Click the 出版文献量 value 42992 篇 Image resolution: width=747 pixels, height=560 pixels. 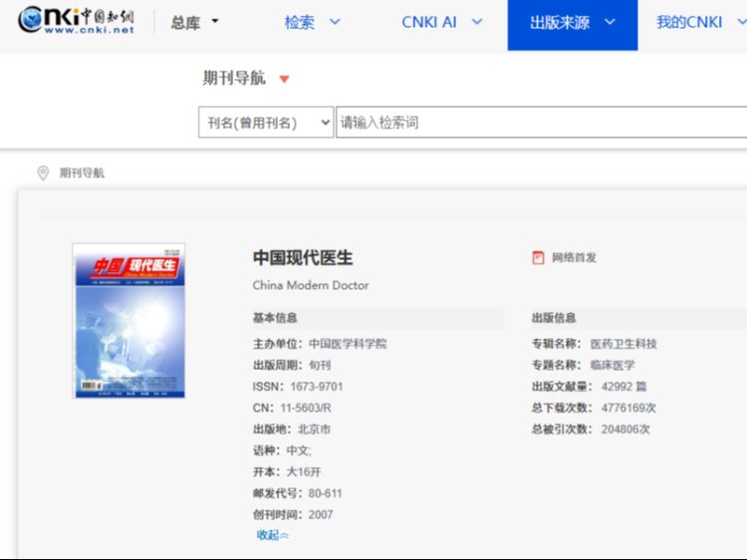(623, 387)
